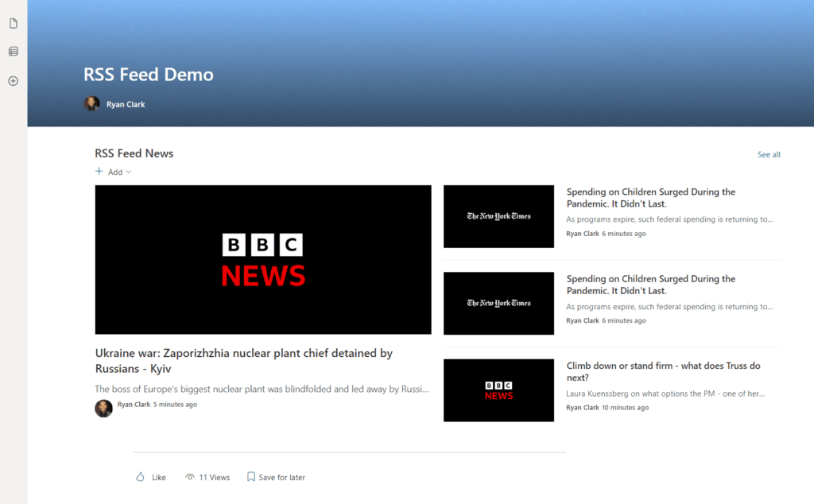
Task: Click the circled plus icon in sidebar
Action: (14, 81)
